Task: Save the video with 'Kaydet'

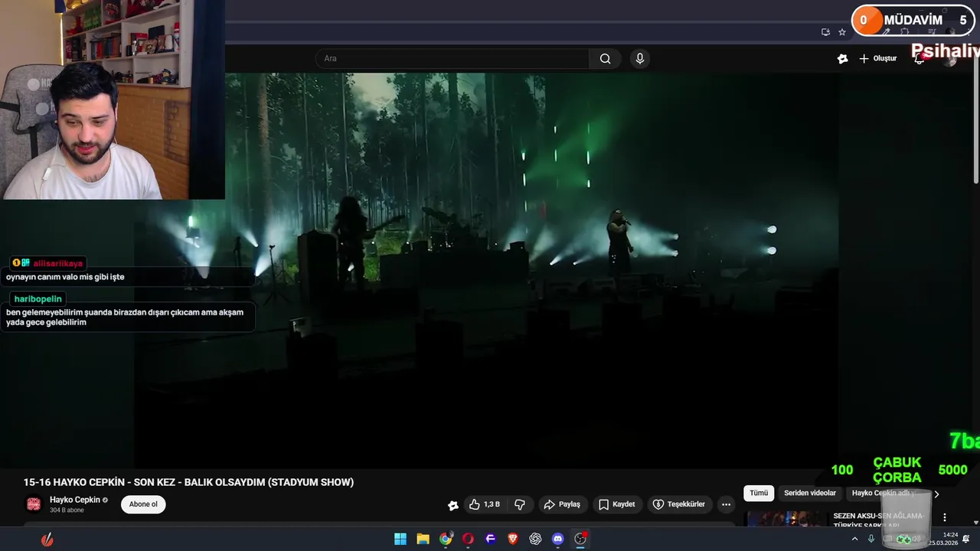Action: [x=617, y=504]
